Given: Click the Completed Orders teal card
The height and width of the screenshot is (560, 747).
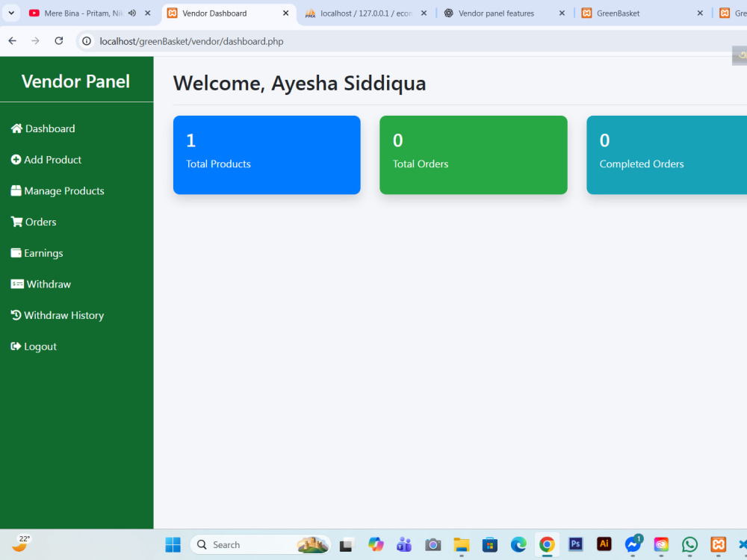Looking at the screenshot, I should pyautogui.click(x=666, y=155).
